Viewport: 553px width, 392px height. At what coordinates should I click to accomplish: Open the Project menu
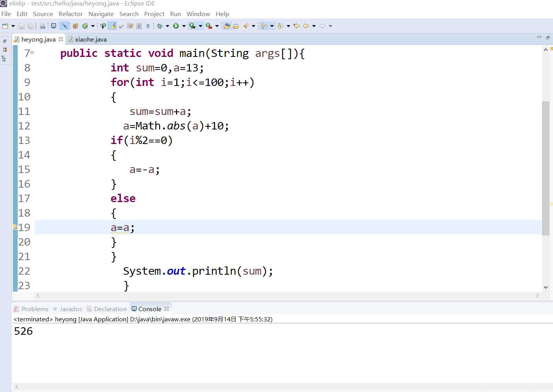click(154, 14)
